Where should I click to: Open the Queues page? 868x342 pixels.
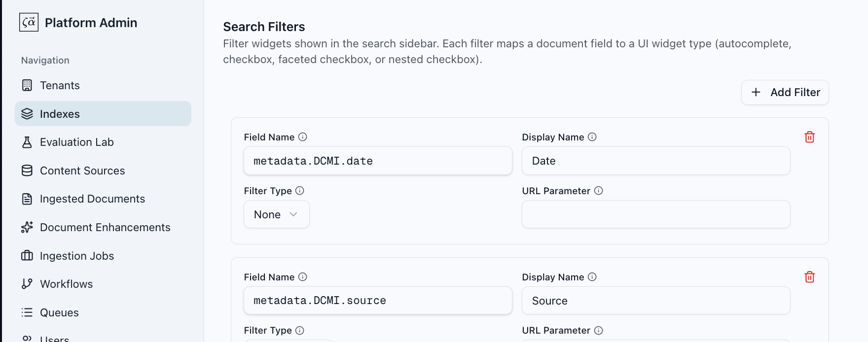pyautogui.click(x=103, y=312)
